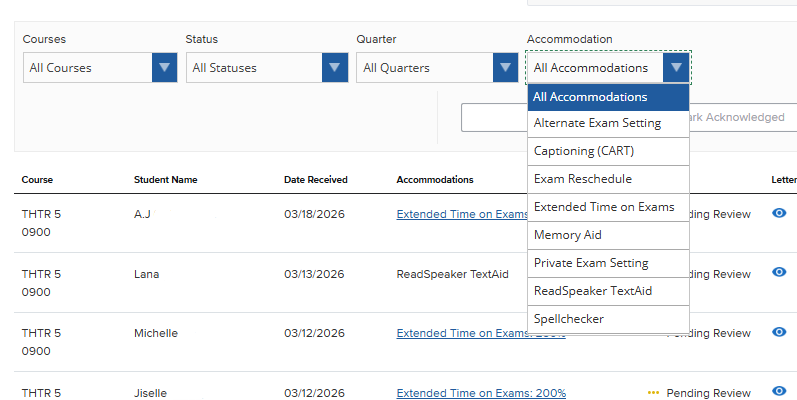This screenshot has height=400, width=797.
Task: Select Exam Reschedule option
Action: (608, 179)
